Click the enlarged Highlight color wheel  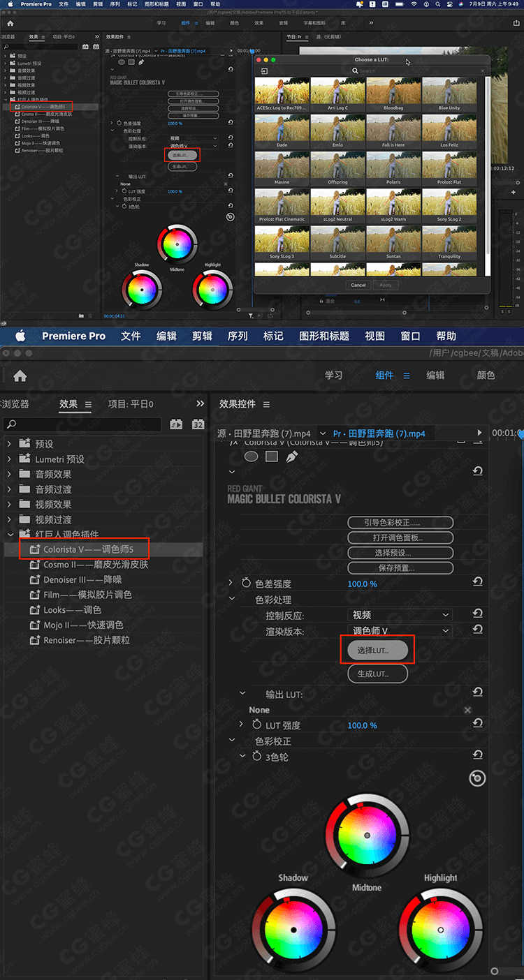click(x=440, y=930)
